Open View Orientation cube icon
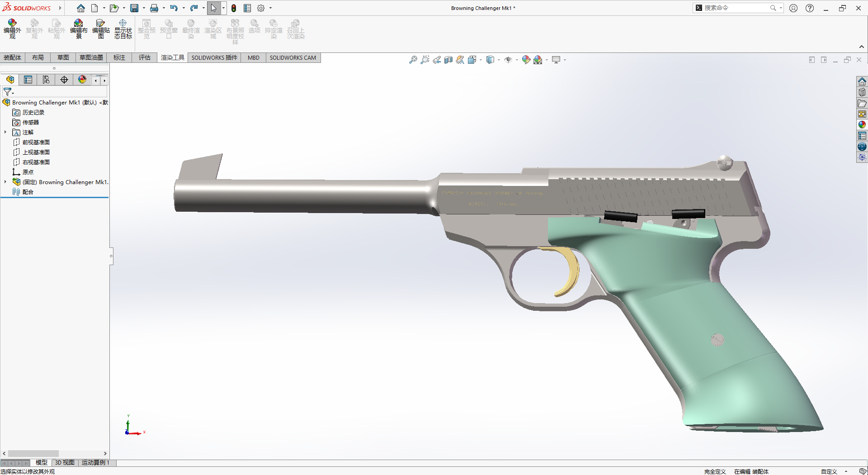Screen dimensions: 868x475 pyautogui.click(x=472, y=60)
